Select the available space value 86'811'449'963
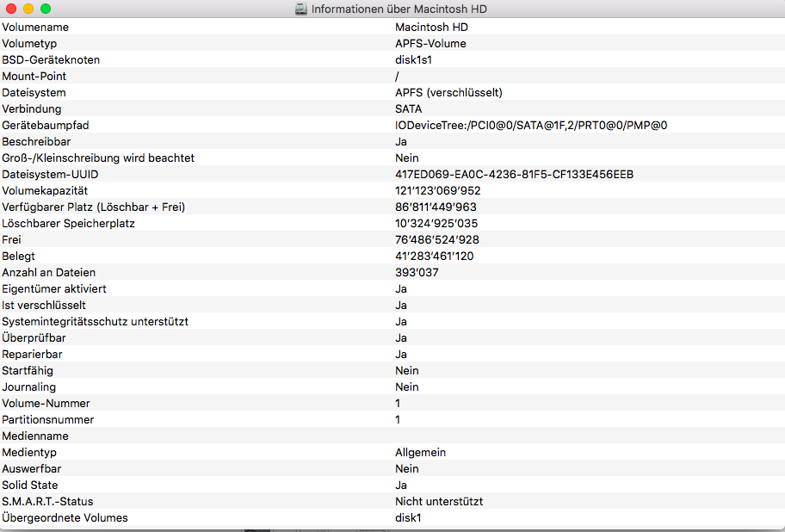Viewport: 785px width, 532px height. tap(436, 207)
